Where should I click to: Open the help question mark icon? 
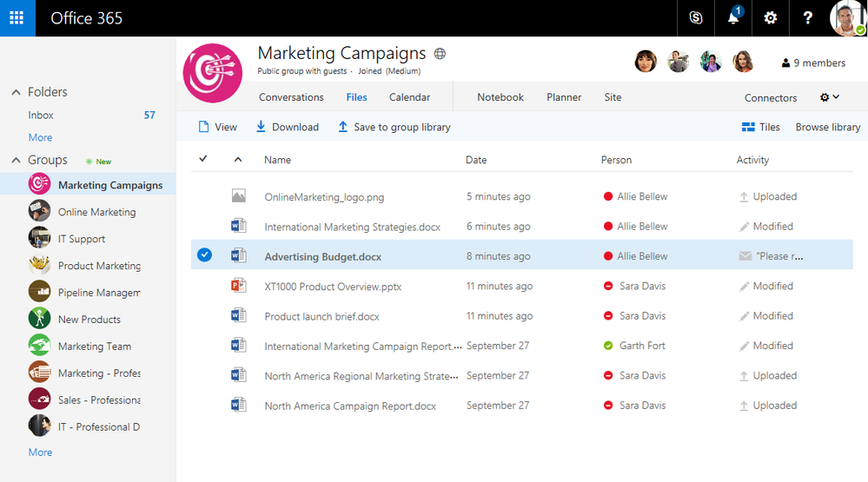(x=808, y=17)
